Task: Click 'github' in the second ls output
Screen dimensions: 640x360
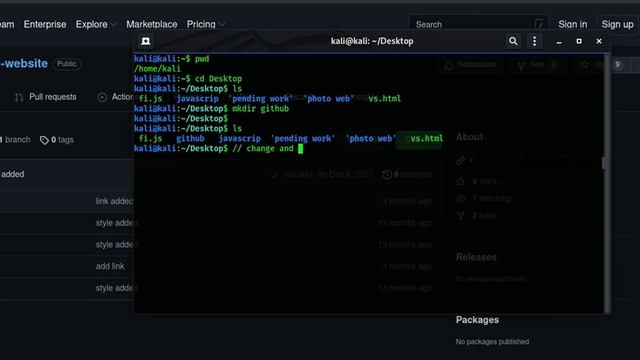Action: (x=190, y=139)
